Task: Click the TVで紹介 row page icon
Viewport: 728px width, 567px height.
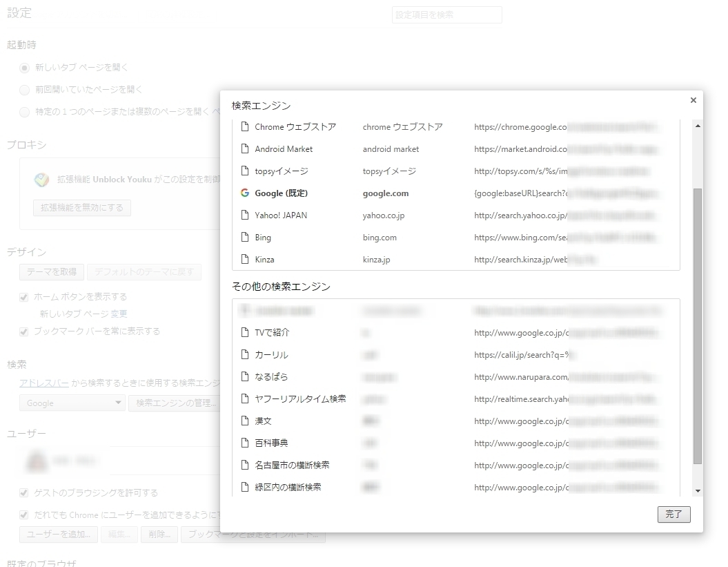Action: point(245,332)
